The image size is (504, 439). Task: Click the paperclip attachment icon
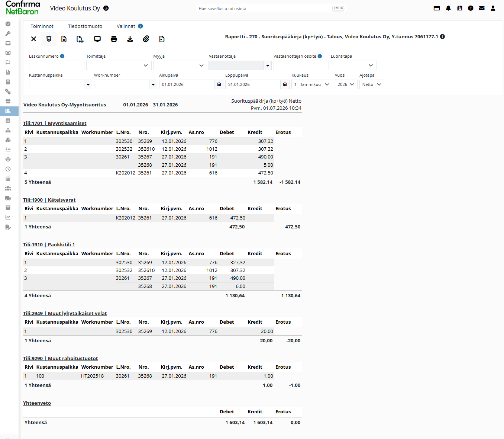146,39
